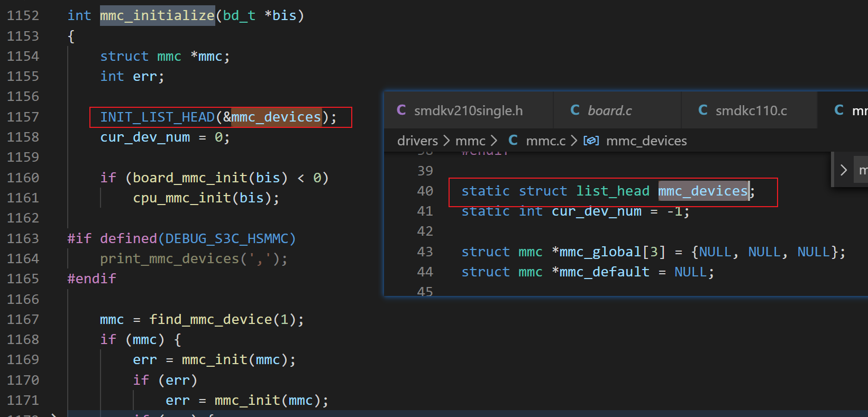Screen dimensions: 868x417
Task: Click line number 40 in mmc.c editor
Action: click(x=425, y=191)
